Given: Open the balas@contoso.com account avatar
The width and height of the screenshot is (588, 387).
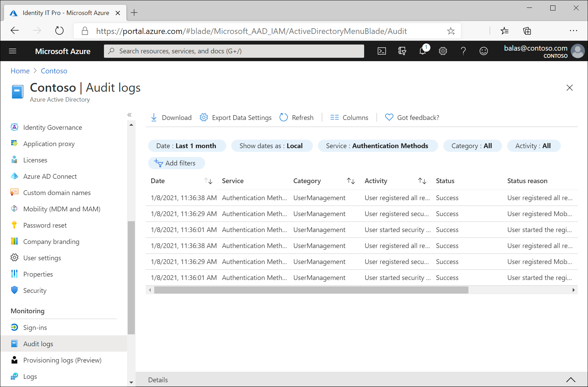Looking at the screenshot, I should point(577,51).
